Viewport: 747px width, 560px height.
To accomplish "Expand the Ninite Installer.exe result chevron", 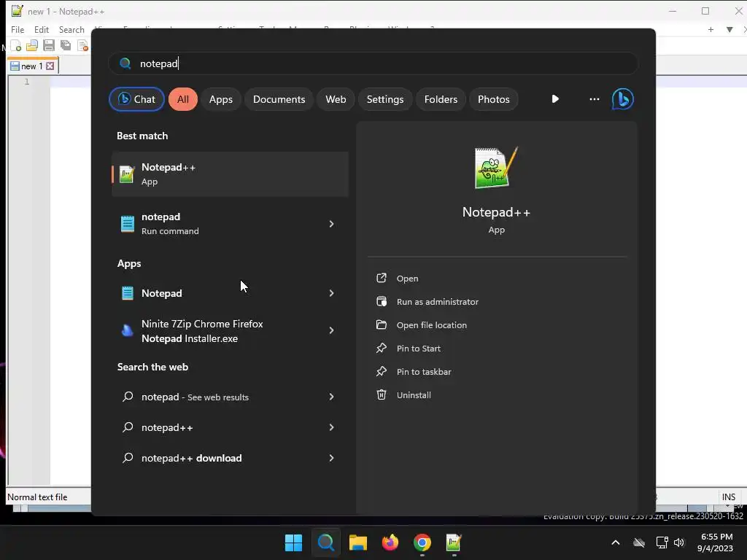I will click(331, 330).
